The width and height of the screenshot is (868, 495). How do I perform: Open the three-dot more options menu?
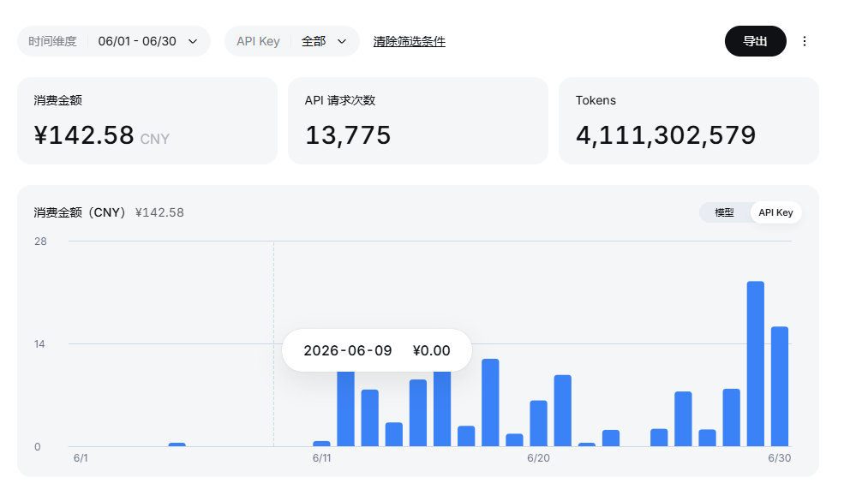(805, 41)
